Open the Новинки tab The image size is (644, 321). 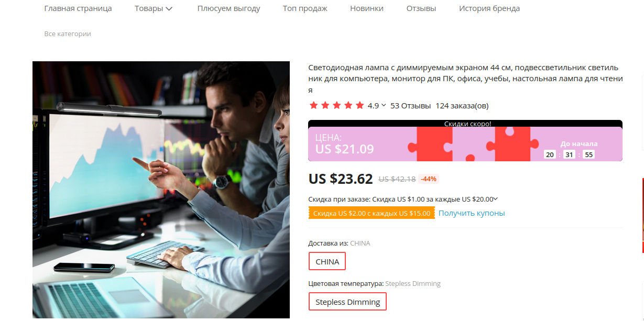pyautogui.click(x=367, y=8)
